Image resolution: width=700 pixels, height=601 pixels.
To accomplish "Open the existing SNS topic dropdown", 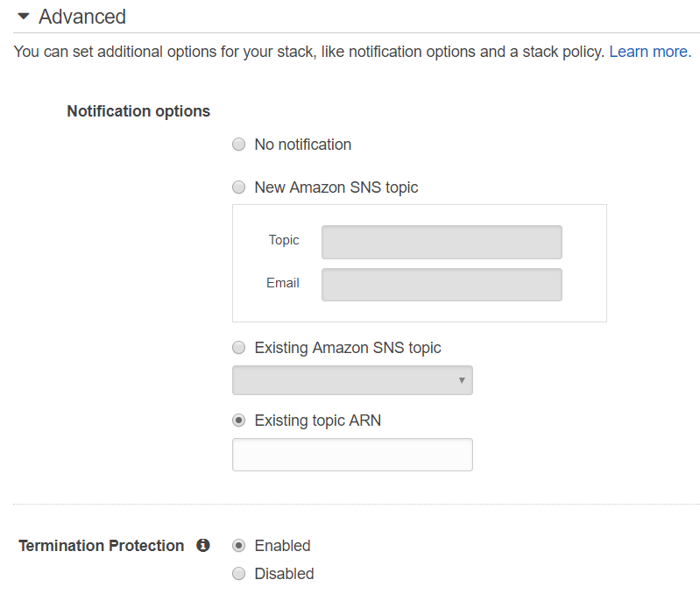I will 352,380.
